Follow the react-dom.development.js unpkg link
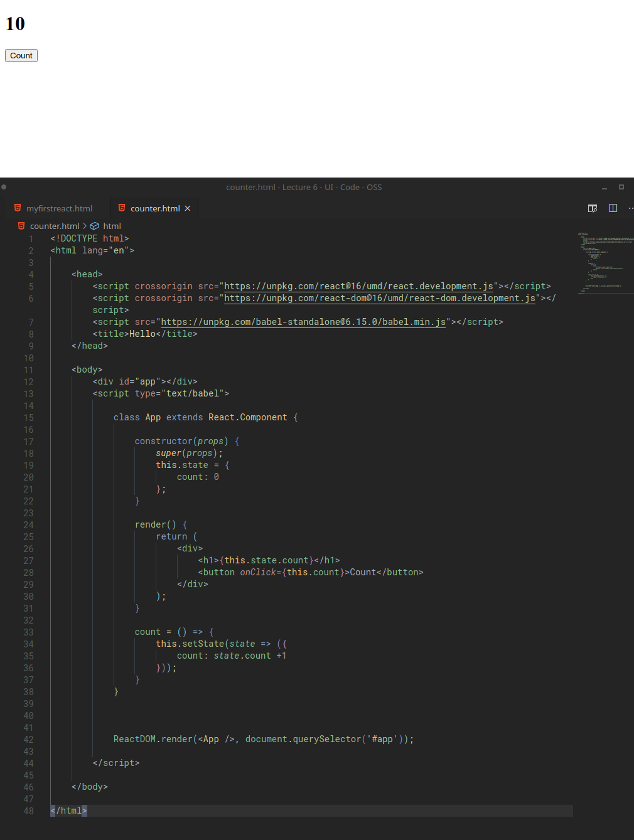The width and height of the screenshot is (634, 840). tap(380, 298)
